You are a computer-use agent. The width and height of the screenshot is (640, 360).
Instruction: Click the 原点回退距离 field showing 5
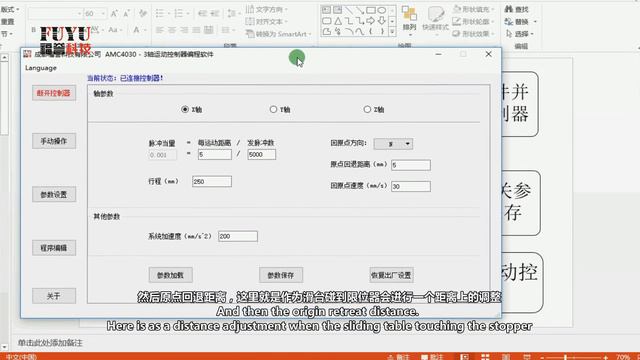tap(411, 165)
